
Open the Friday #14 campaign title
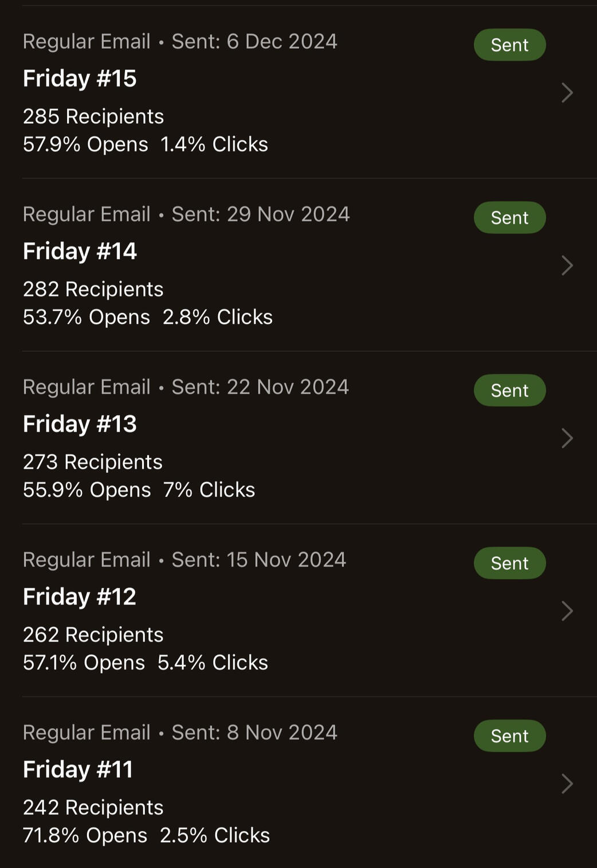click(x=80, y=251)
